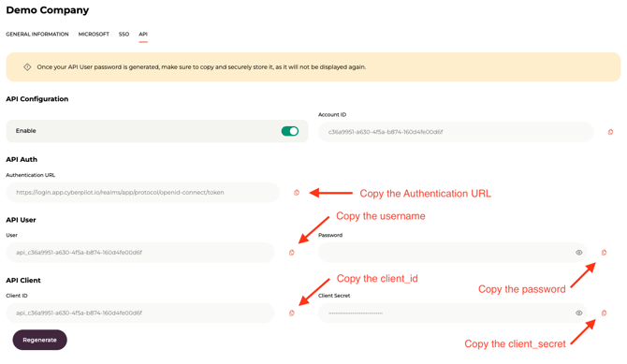Click the API Auth heading
The height and width of the screenshot is (364, 627).
pyautogui.click(x=22, y=159)
